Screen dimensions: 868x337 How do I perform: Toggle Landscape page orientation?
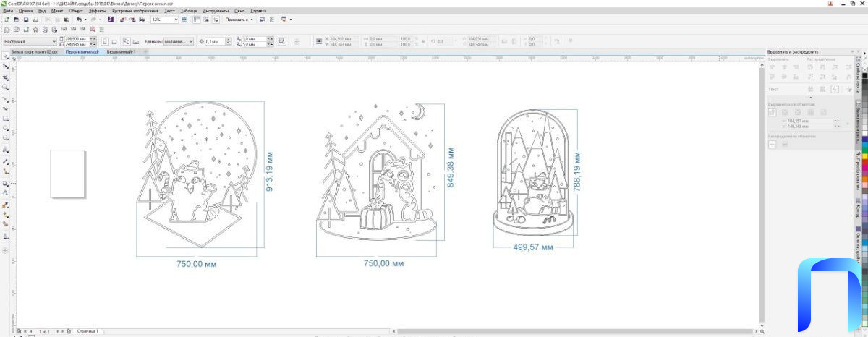[x=114, y=41]
